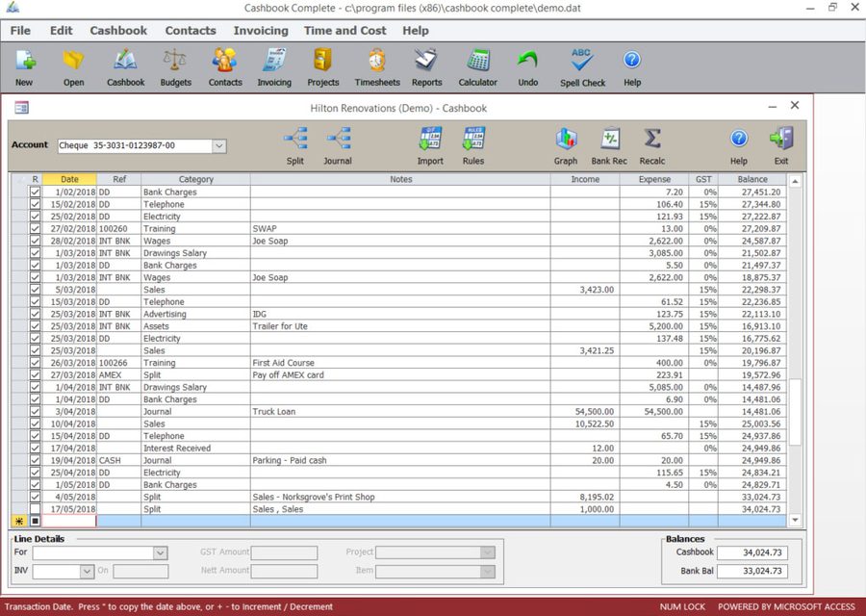Click the grid scrollbar down arrow
This screenshot has width=866, height=616.
795,520
